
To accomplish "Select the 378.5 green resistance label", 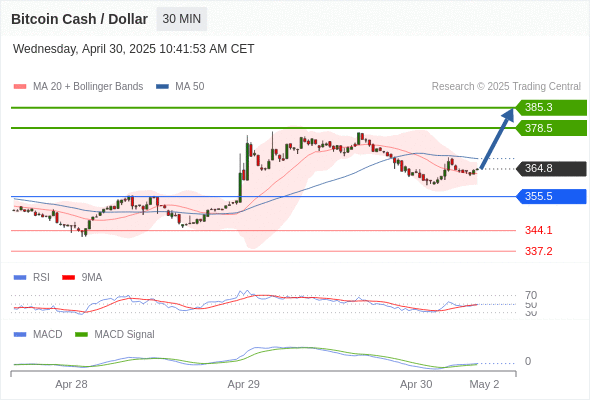I will 551,128.
